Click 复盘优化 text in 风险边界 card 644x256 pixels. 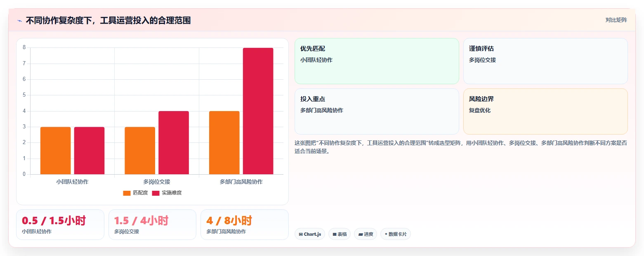tap(480, 110)
